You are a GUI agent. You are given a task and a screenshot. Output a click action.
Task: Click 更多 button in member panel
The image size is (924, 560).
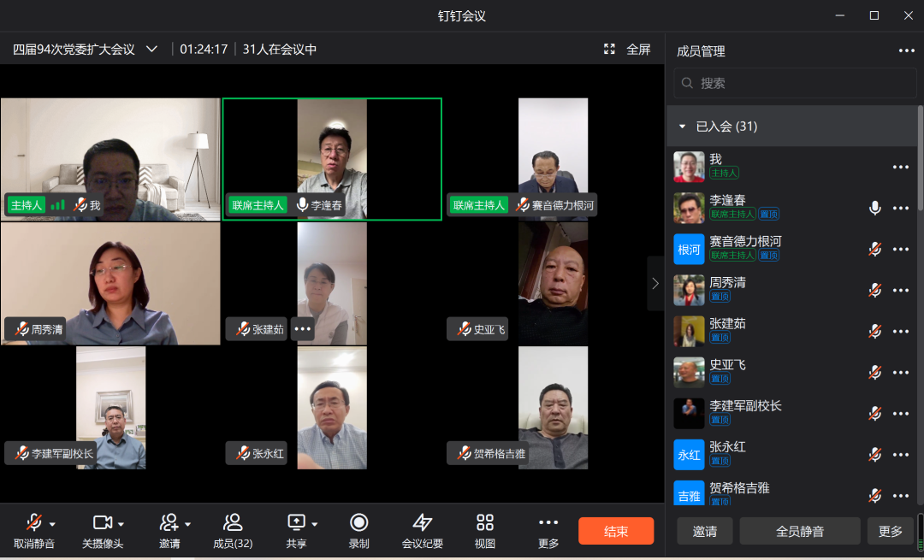(891, 531)
